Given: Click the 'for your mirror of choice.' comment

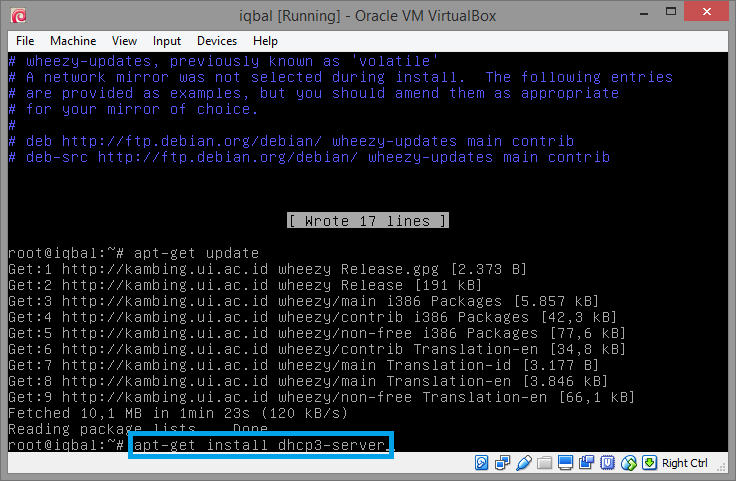Looking at the screenshot, I should coord(133,109).
